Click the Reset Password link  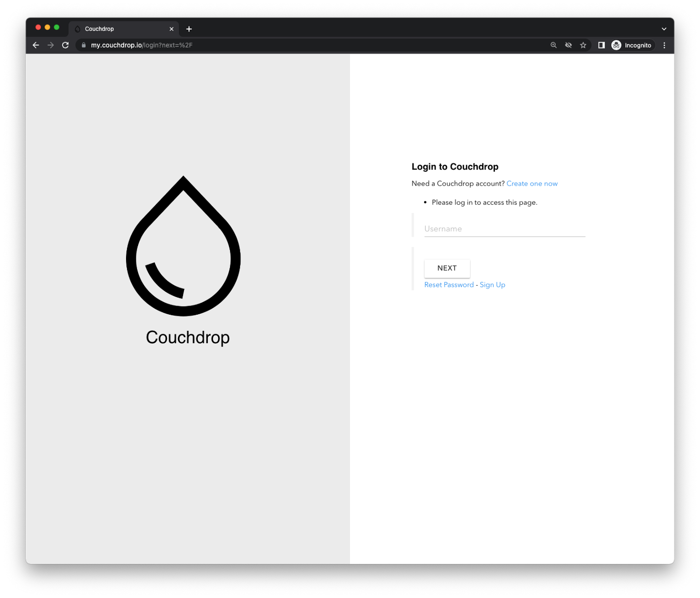tap(448, 284)
